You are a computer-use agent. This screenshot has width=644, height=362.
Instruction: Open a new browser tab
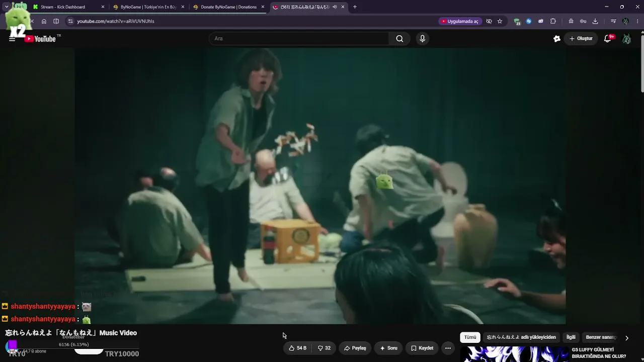pos(355,7)
